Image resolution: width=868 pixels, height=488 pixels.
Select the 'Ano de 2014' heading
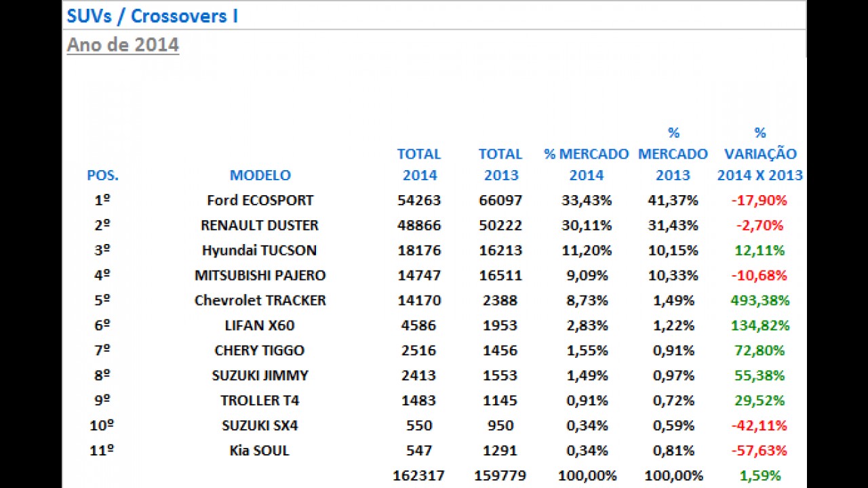[123, 45]
